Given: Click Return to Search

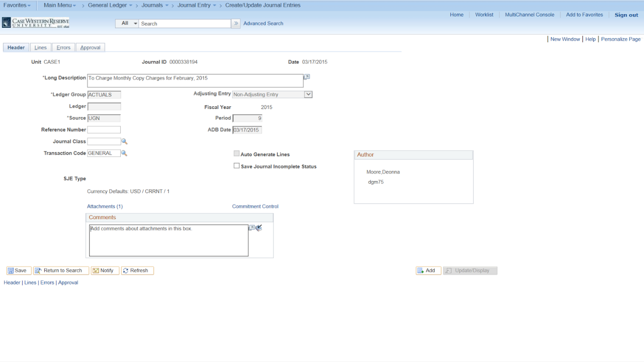Looking at the screenshot, I should tap(61, 270).
